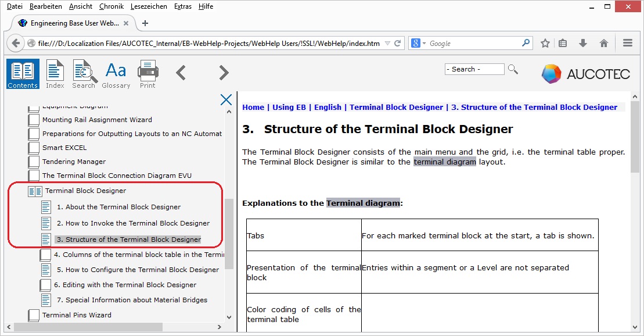
Task: Click the contents tree horizontal scrollbar thumb
Action: [88, 327]
